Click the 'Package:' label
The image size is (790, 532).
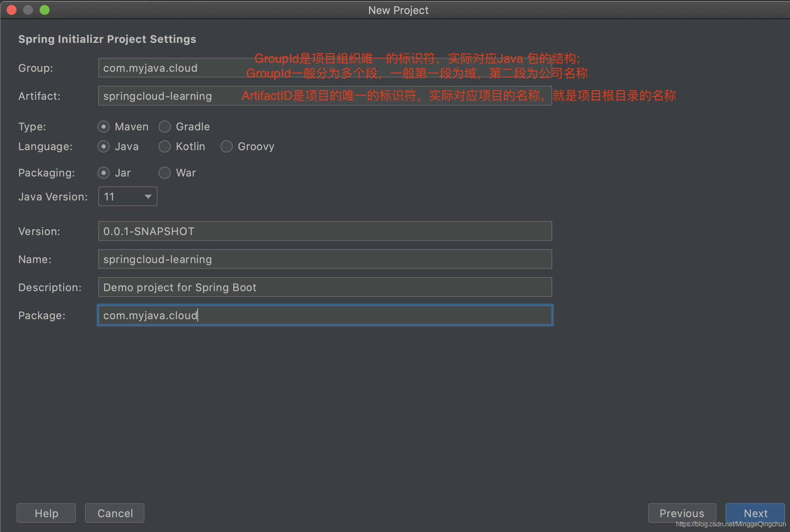tap(42, 315)
